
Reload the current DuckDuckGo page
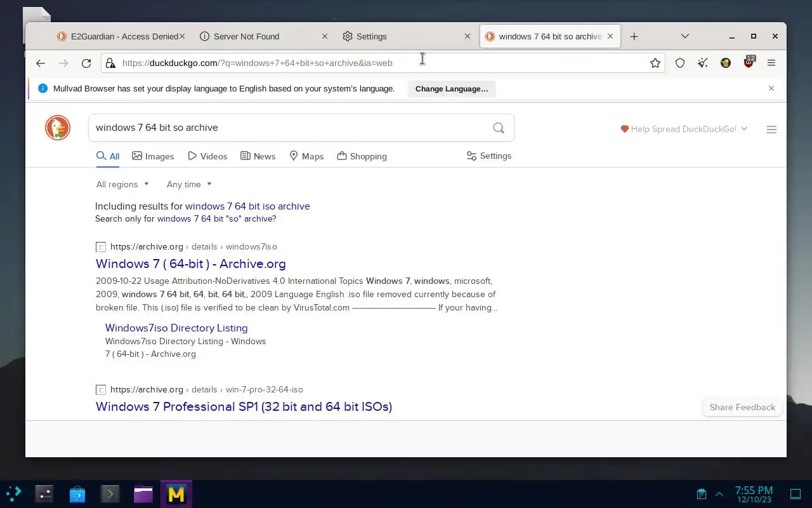pyautogui.click(x=86, y=63)
